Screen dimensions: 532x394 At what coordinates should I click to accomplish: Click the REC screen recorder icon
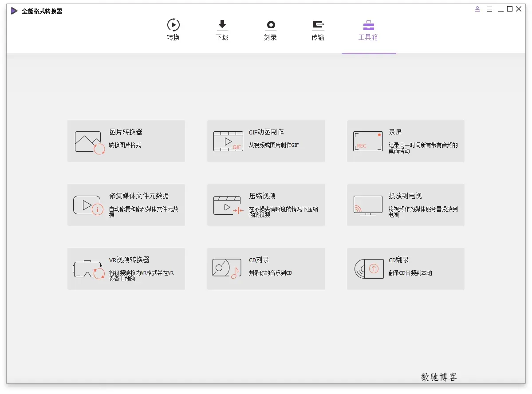coord(368,141)
